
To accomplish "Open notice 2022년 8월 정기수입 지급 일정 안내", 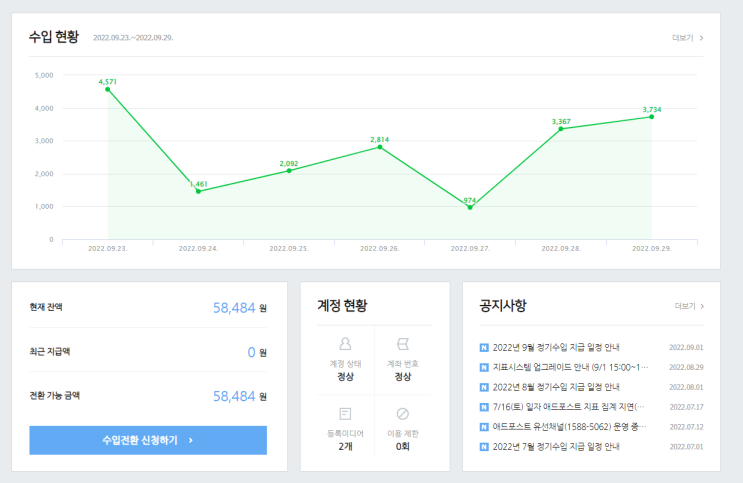I will 556,387.
